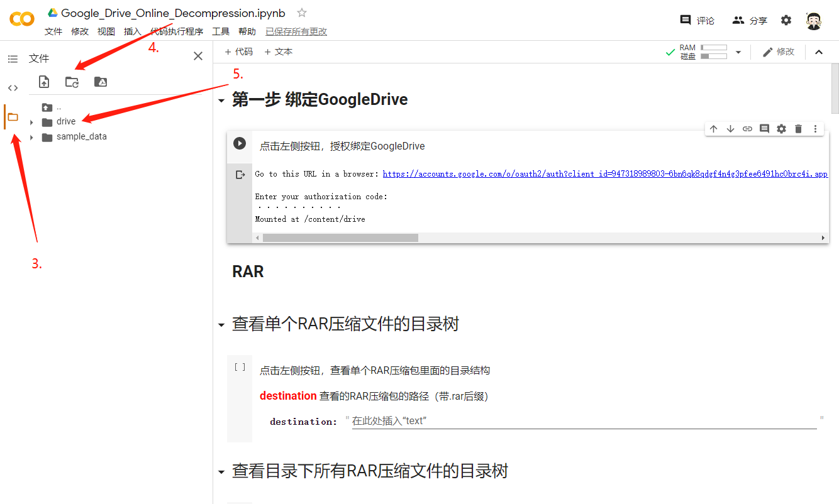This screenshot has width=839, height=504.
Task: Open the 帮助 menu
Action: [247, 31]
